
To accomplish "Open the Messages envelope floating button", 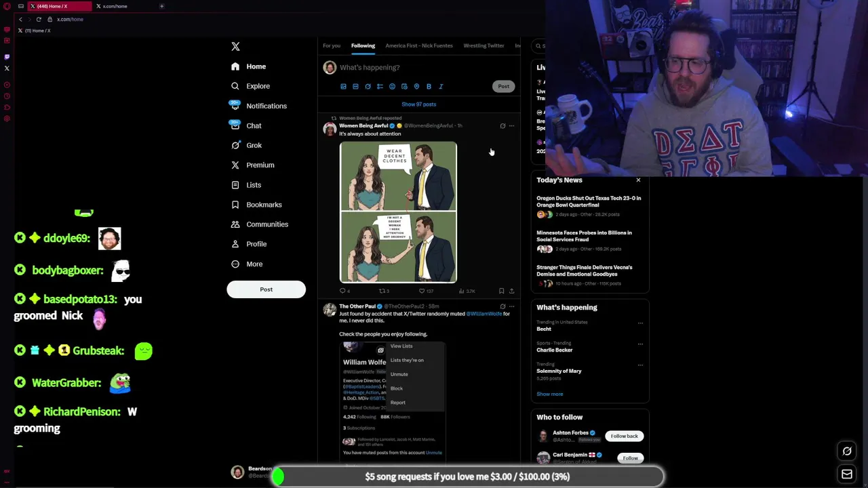I will click(x=847, y=474).
